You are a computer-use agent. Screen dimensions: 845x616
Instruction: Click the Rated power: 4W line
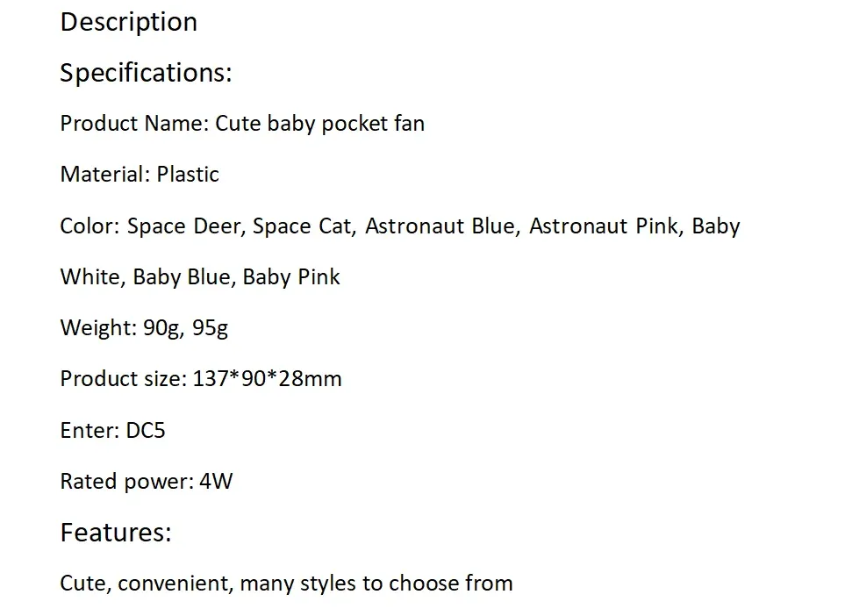point(147,481)
